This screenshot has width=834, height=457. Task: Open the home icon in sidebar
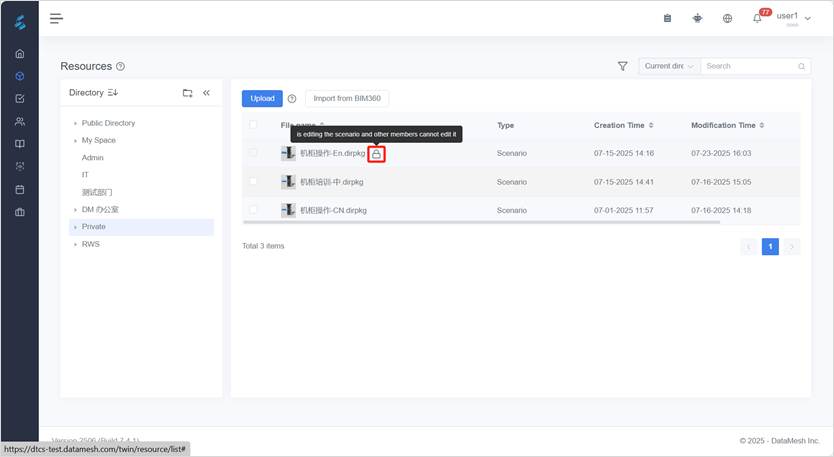click(x=20, y=54)
